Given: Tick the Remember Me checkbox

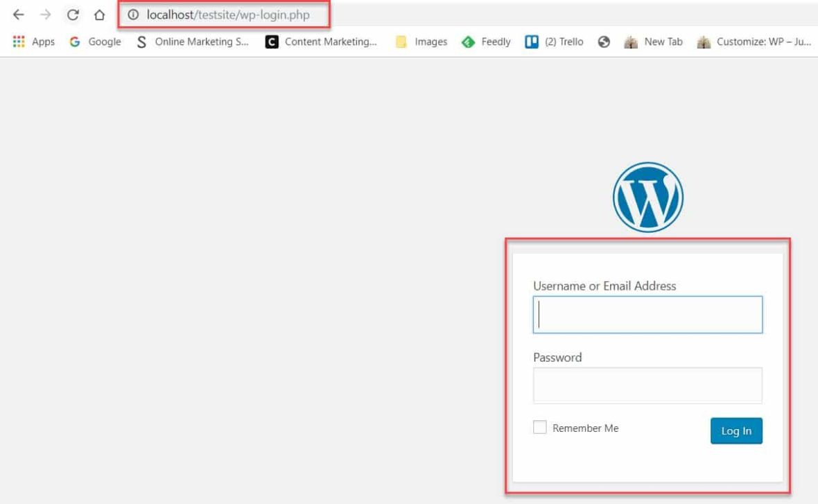Looking at the screenshot, I should (x=540, y=428).
